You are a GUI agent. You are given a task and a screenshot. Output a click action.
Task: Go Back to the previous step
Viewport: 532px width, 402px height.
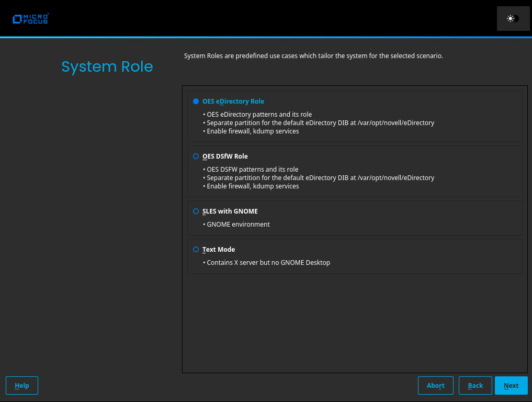coord(475,386)
